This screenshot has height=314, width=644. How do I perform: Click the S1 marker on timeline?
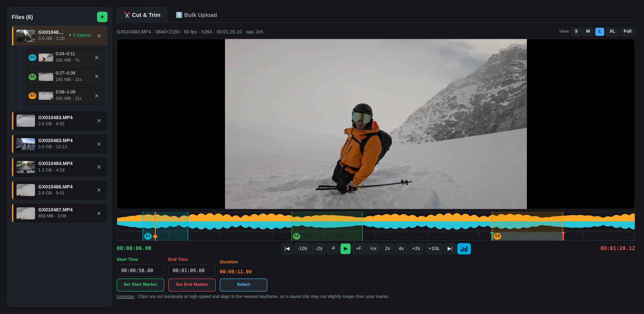pos(148,236)
